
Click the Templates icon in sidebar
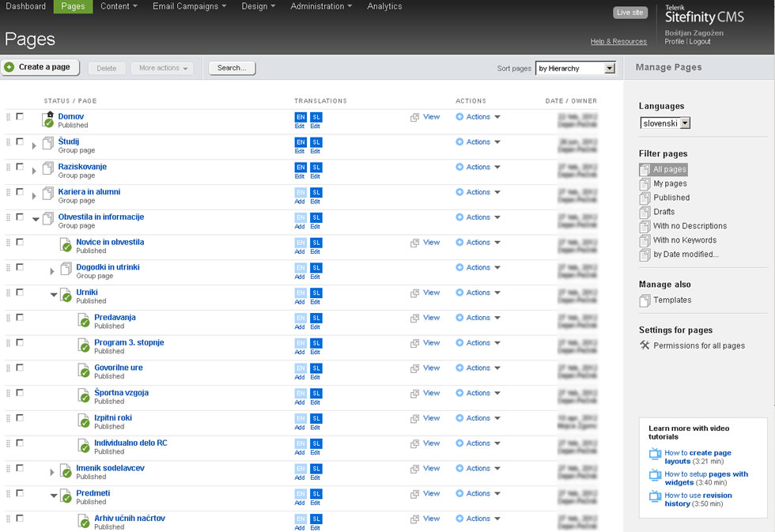point(645,300)
